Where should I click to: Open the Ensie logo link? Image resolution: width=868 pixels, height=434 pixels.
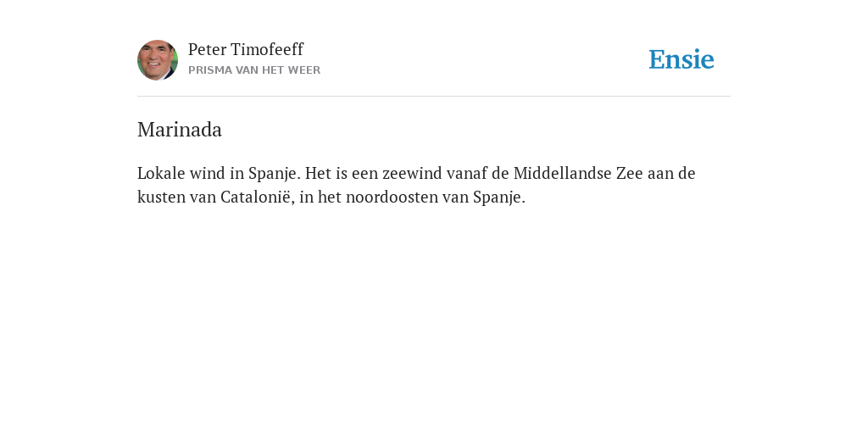(x=682, y=59)
